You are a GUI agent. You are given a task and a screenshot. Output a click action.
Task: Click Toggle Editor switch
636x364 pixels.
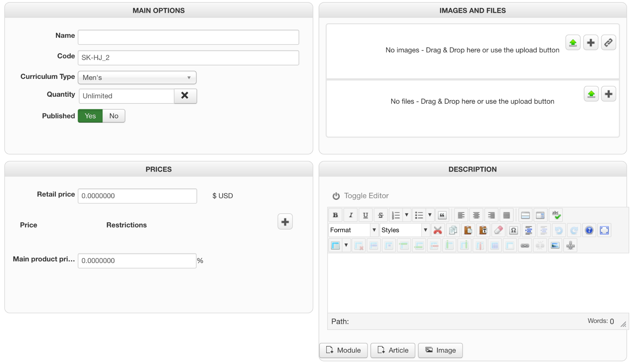pyautogui.click(x=360, y=196)
